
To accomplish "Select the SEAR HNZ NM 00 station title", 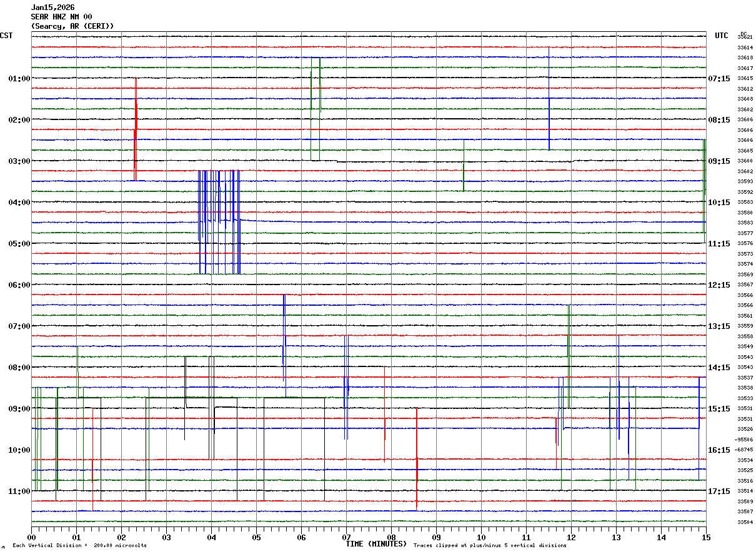I will click(61, 17).
